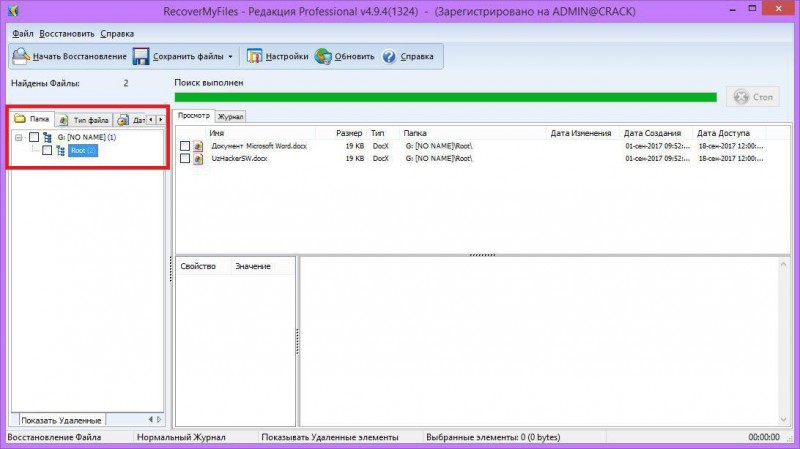Click the Дата tab icon
Screen dimensions: 800x449
coord(123,120)
